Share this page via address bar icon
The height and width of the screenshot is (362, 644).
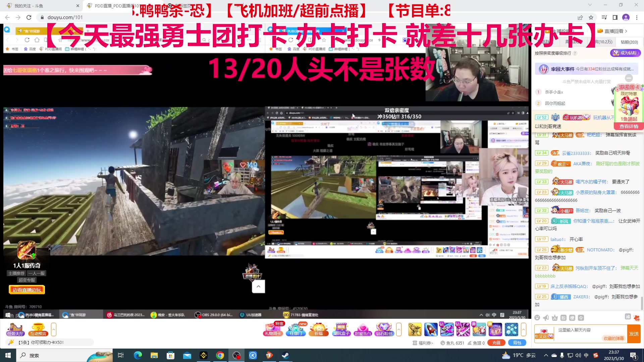pyautogui.click(x=580, y=17)
